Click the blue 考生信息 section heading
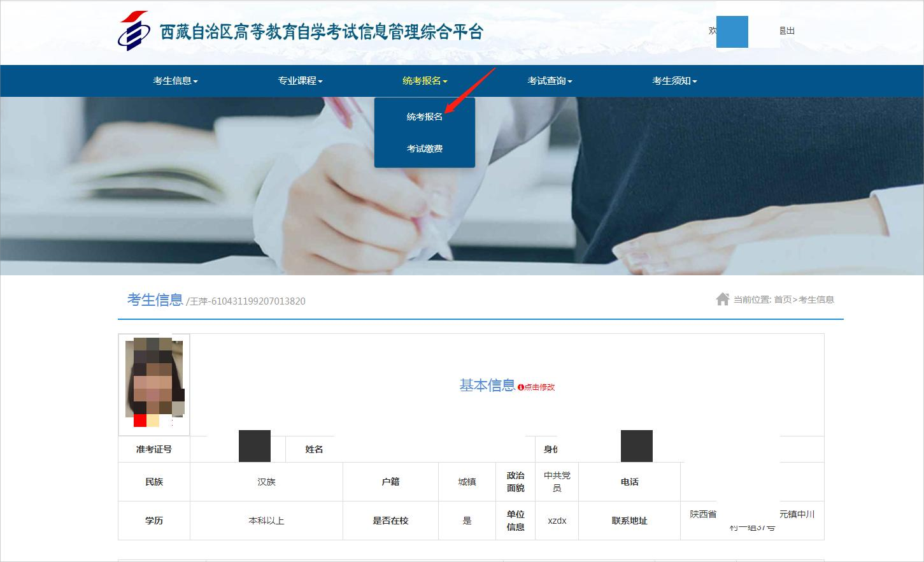 [155, 299]
